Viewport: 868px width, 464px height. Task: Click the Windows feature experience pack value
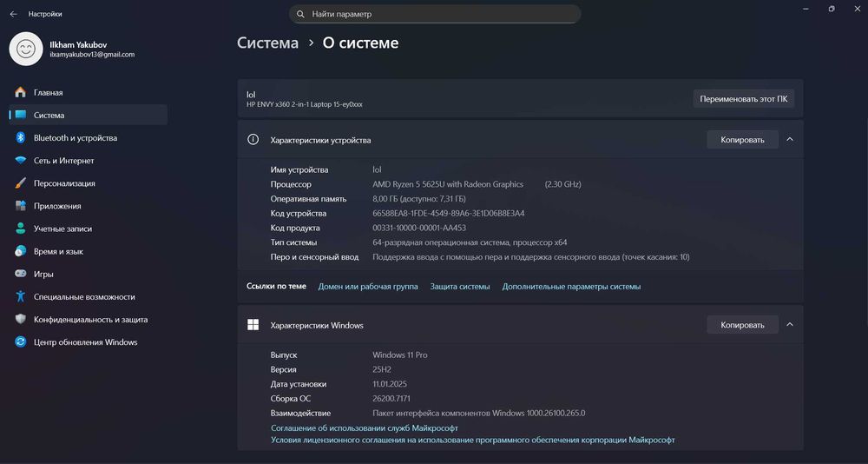click(479, 413)
